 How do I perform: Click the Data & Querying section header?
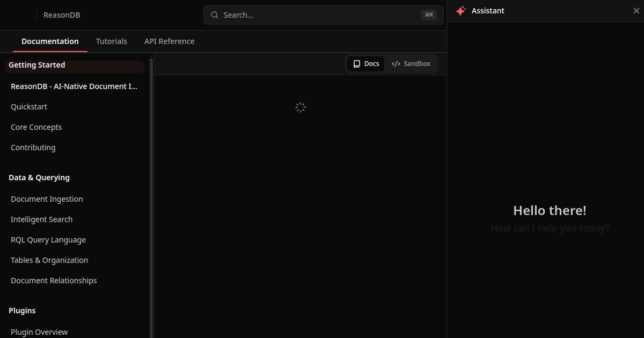39,178
